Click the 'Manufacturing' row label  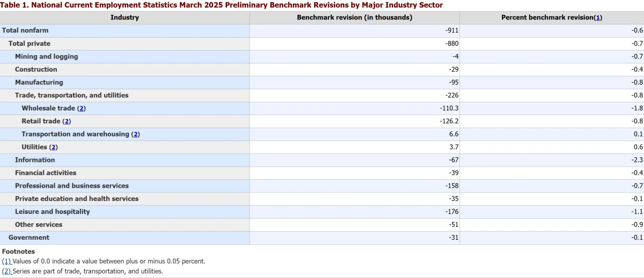pyautogui.click(x=39, y=82)
